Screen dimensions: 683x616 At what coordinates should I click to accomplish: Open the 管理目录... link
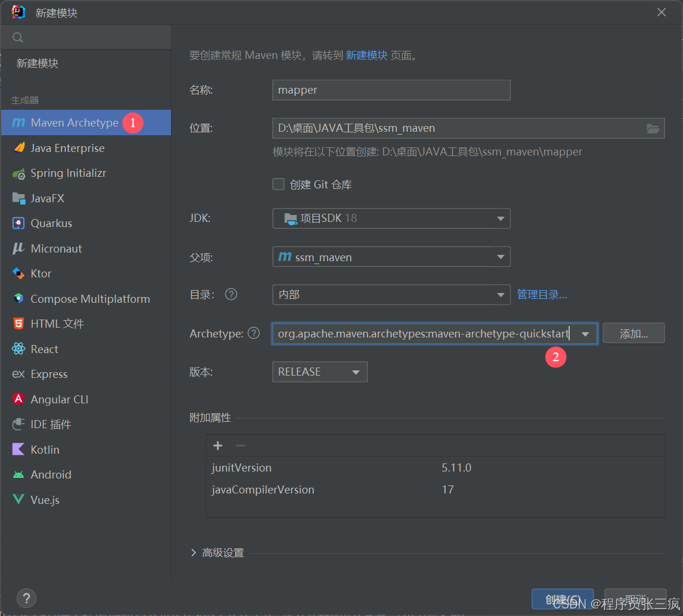click(541, 295)
